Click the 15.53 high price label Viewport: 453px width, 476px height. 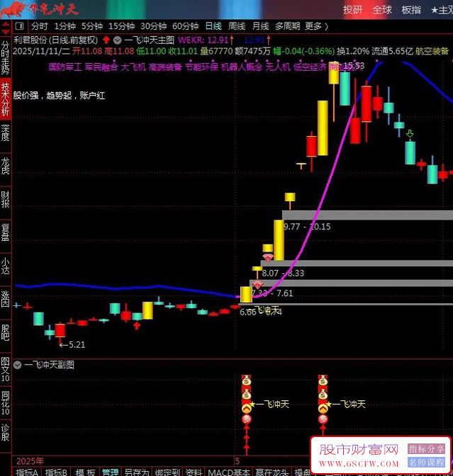coord(354,66)
